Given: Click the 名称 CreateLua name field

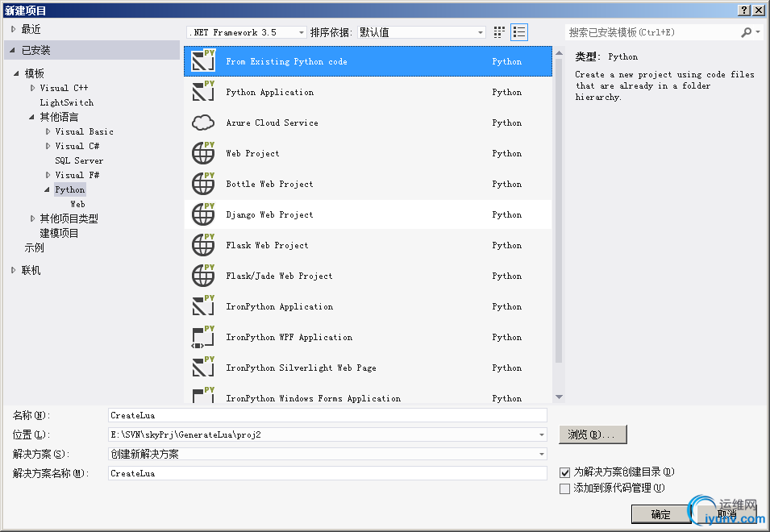Looking at the screenshot, I should pos(327,415).
